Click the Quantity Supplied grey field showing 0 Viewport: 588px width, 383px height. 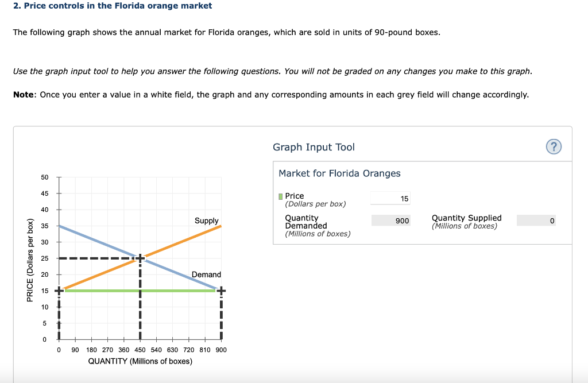pos(536,220)
